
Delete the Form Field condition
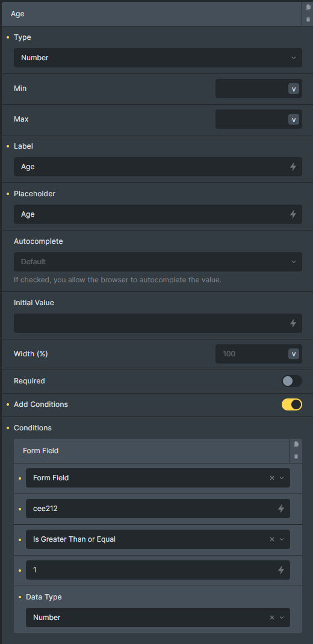coord(296,456)
